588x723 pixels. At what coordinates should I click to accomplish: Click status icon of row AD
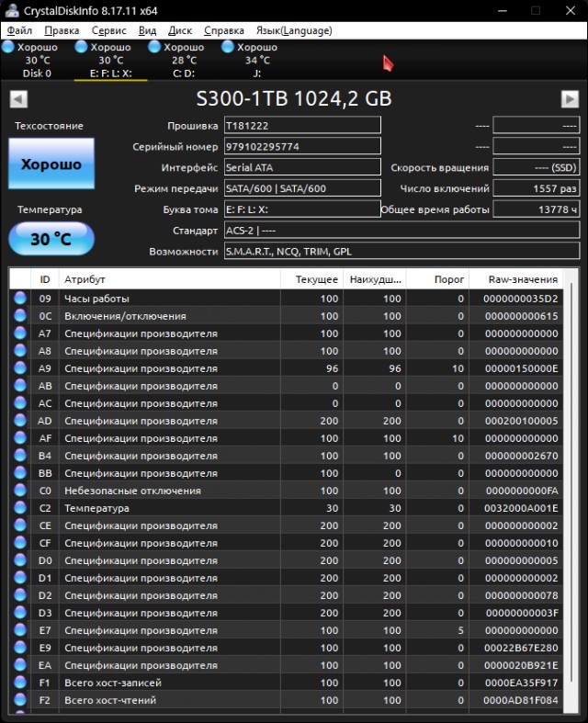pos(20,421)
